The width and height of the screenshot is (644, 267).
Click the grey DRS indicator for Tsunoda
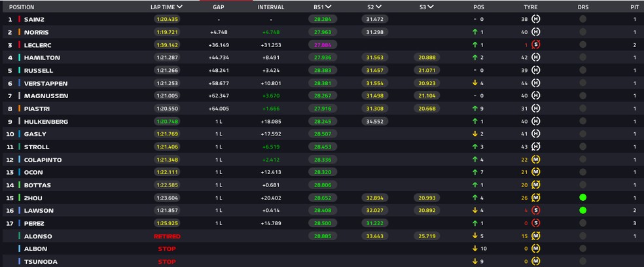pos(582,261)
